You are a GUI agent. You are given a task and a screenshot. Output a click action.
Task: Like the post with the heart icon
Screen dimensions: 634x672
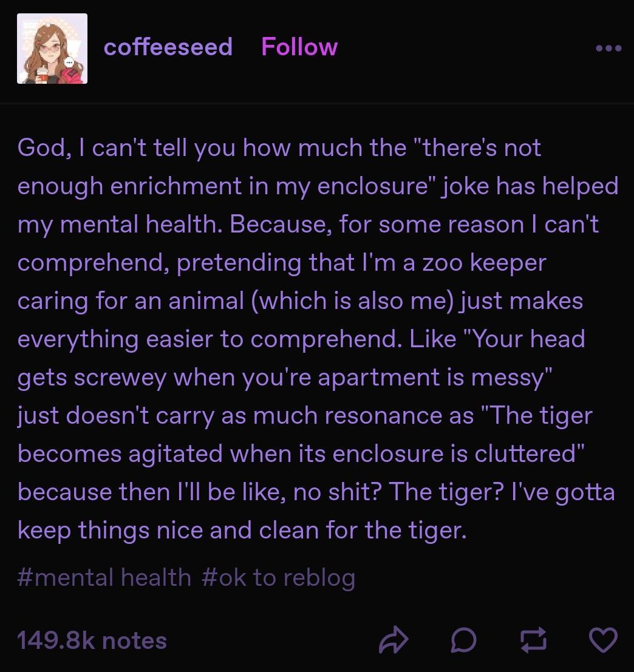(x=603, y=640)
